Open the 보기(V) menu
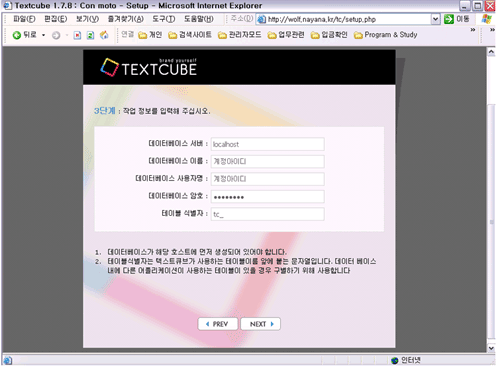The height and width of the screenshot is (366, 500). [x=87, y=19]
